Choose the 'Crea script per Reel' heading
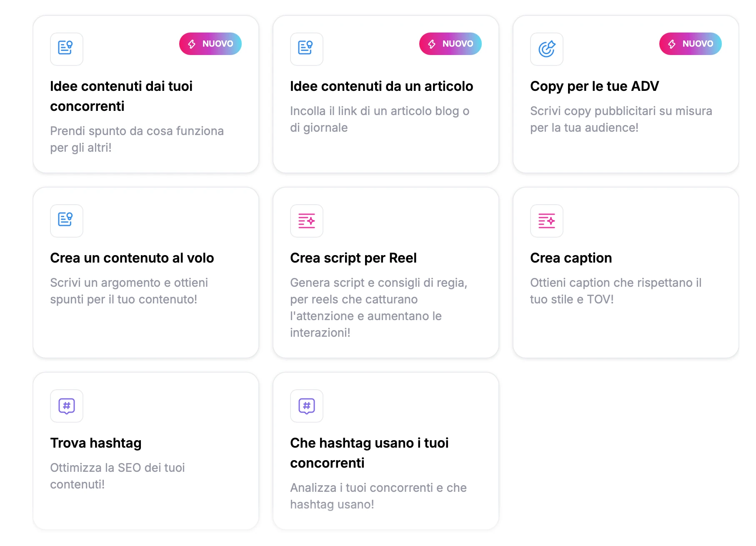Image resolution: width=756 pixels, height=546 pixels. coord(353,258)
